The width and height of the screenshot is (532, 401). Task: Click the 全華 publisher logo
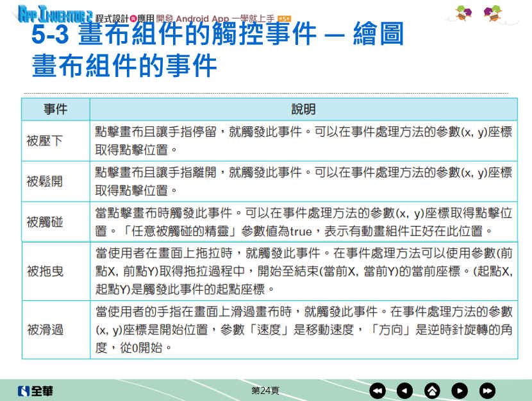click(35, 390)
